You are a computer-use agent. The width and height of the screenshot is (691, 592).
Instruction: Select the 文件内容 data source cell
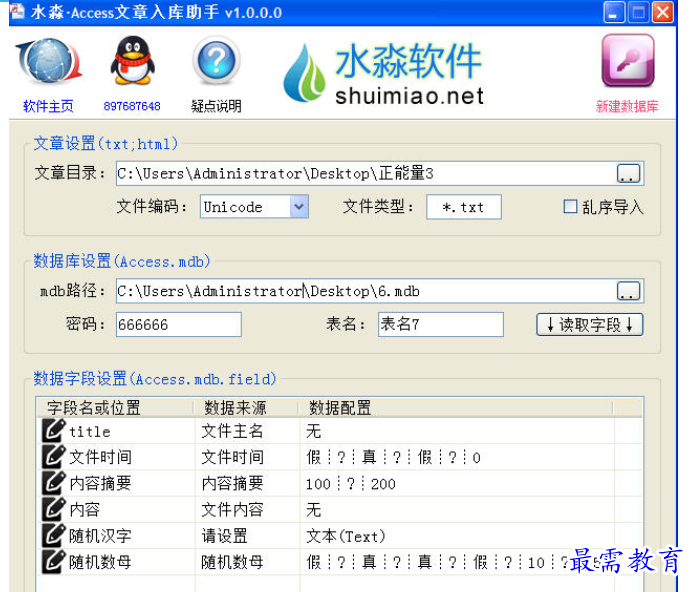click(x=232, y=510)
